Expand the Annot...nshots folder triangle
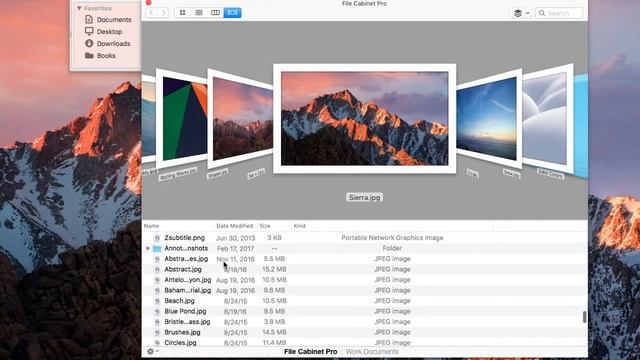This screenshot has height=360, width=640. pyautogui.click(x=148, y=248)
